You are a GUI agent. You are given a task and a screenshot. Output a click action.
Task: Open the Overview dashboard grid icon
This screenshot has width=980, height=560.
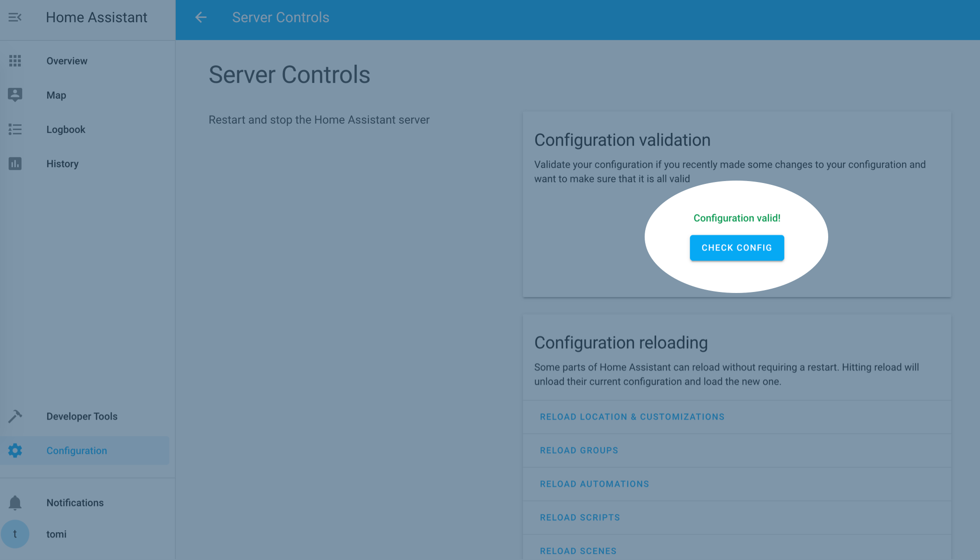tap(15, 61)
